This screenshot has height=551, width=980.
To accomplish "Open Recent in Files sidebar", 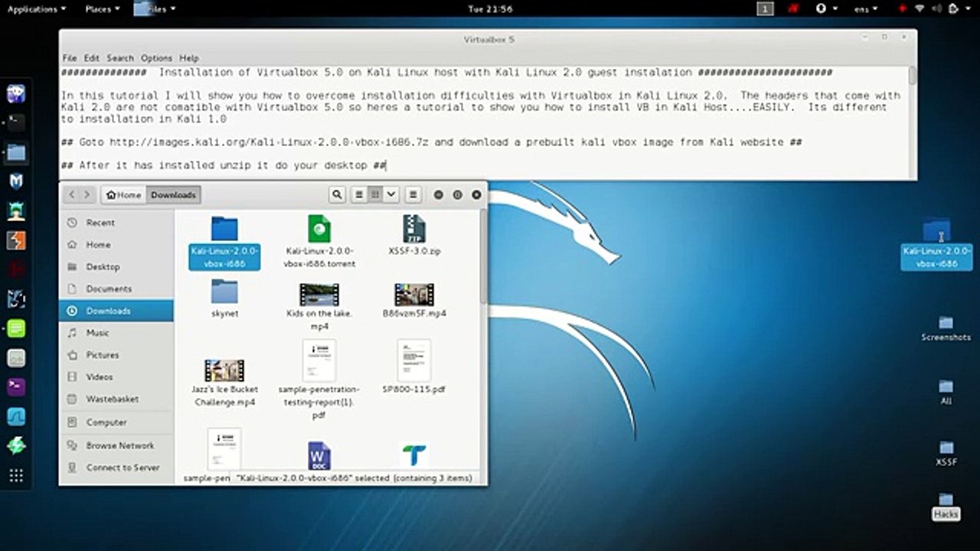I will point(116,223).
